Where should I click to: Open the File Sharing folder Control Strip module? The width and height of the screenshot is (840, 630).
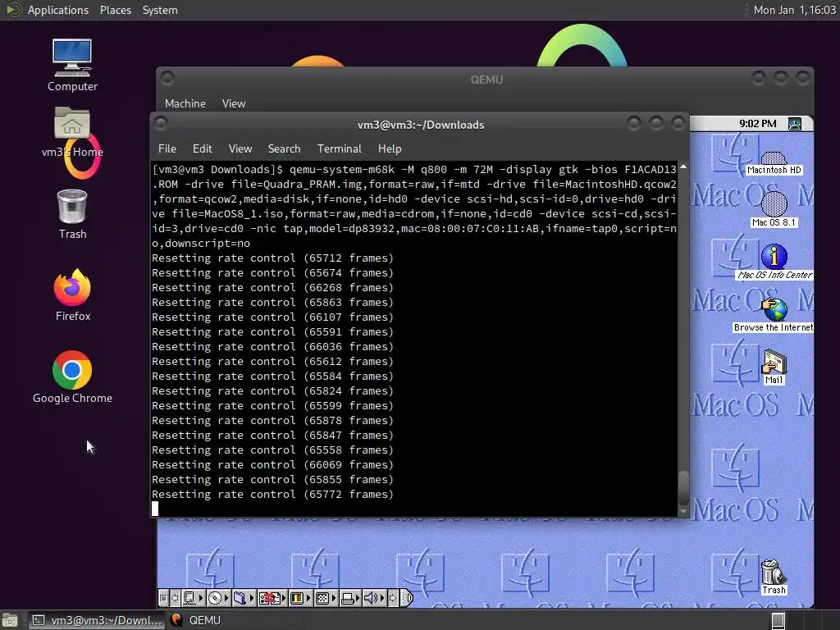tap(244, 598)
